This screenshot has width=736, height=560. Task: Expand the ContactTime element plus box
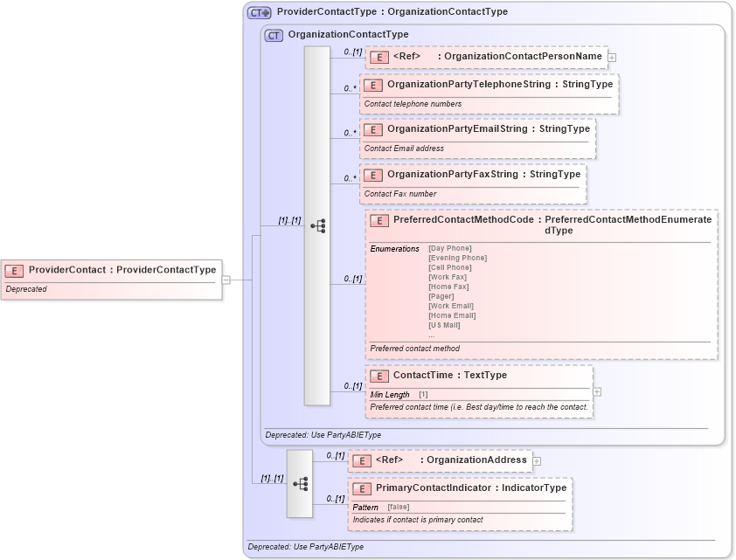pyautogui.click(x=596, y=392)
